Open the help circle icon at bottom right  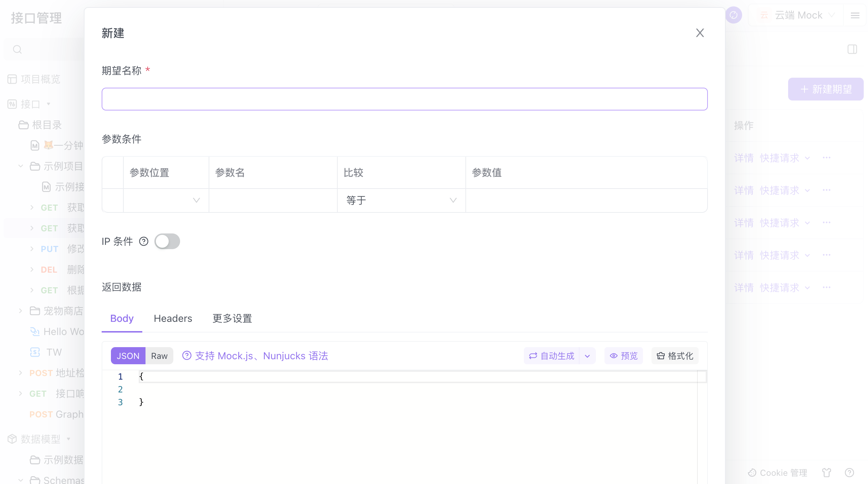tap(849, 473)
